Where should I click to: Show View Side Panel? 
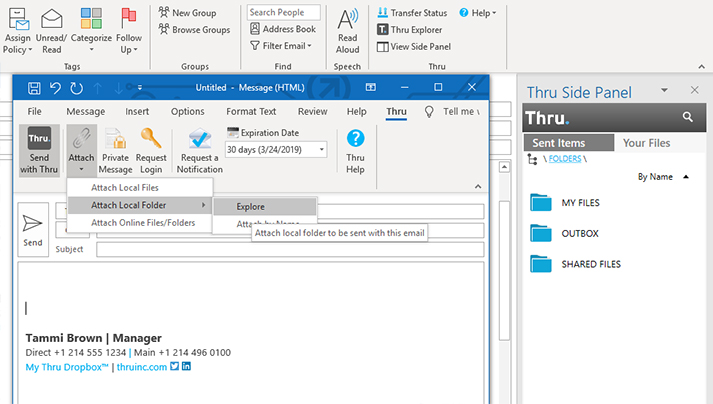click(x=414, y=46)
